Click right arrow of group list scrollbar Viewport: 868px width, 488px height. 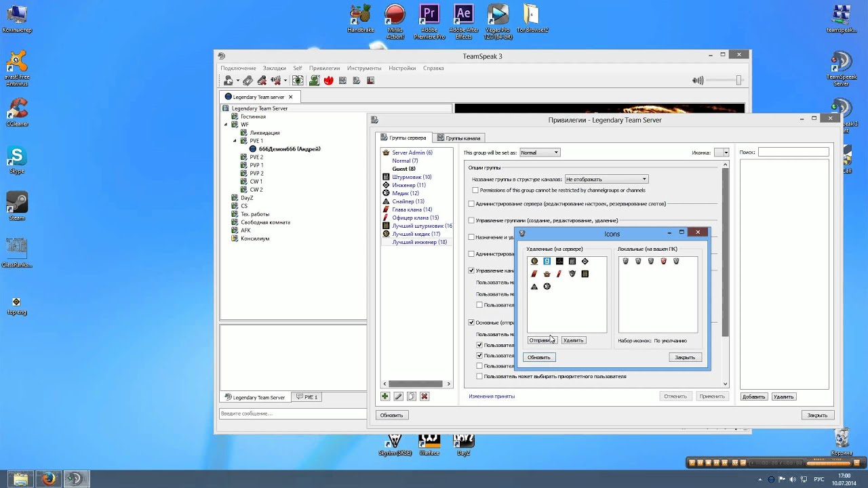tap(448, 384)
